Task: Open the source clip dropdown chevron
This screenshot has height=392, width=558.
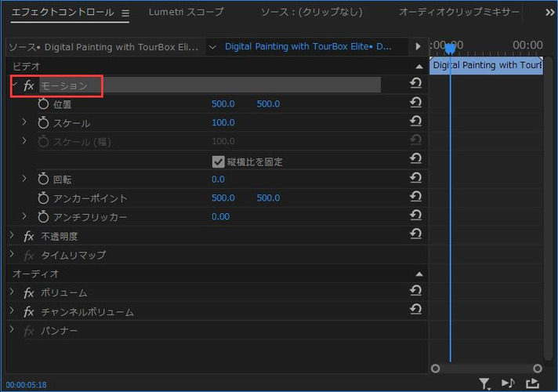Action: [212, 47]
